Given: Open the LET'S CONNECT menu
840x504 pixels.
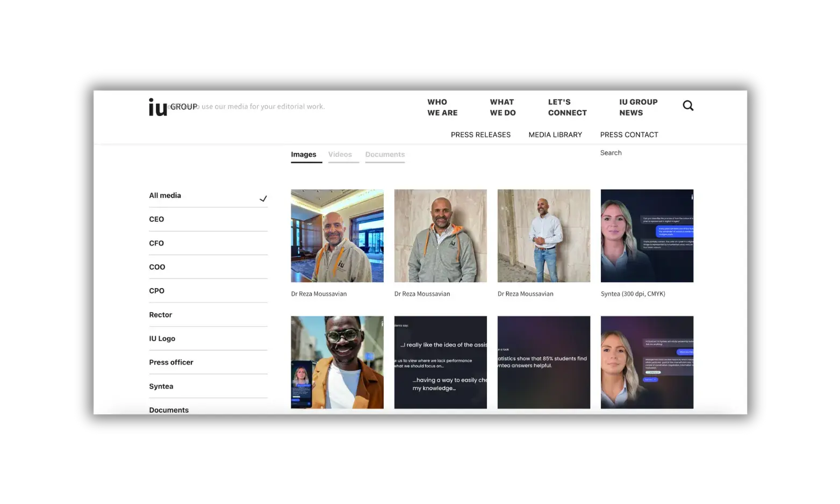Looking at the screenshot, I should click(x=568, y=107).
